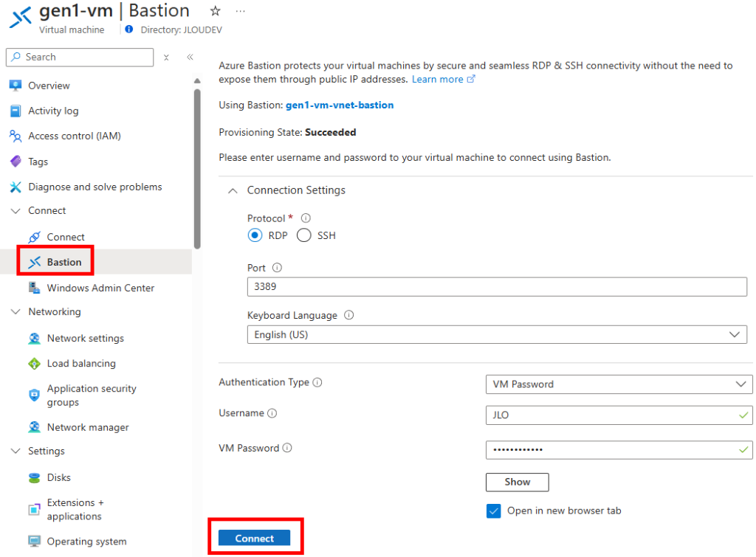Click the Username info icon
This screenshot has height=557, width=756.
click(272, 413)
